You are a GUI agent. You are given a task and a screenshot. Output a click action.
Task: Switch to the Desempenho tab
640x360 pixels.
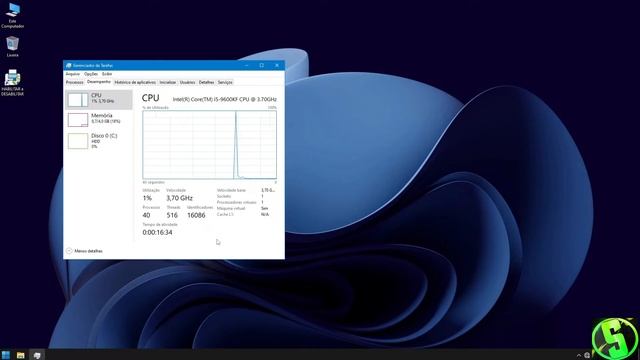click(99, 82)
